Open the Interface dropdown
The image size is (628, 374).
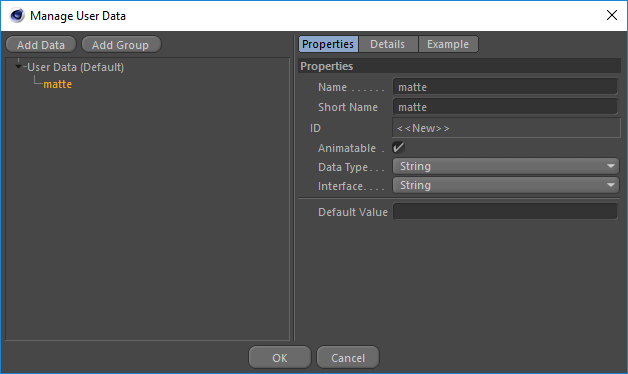(x=506, y=185)
